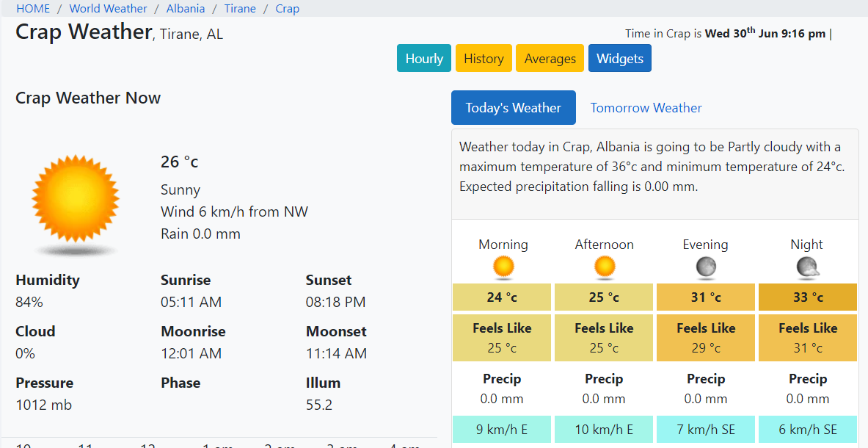This screenshot has height=448, width=868.
Task: Open Tirane breadcrumb link
Action: 240,9
